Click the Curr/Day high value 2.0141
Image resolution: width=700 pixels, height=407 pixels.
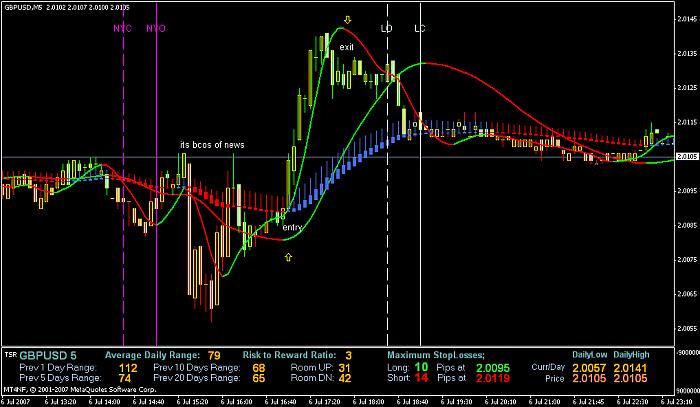(x=630, y=368)
